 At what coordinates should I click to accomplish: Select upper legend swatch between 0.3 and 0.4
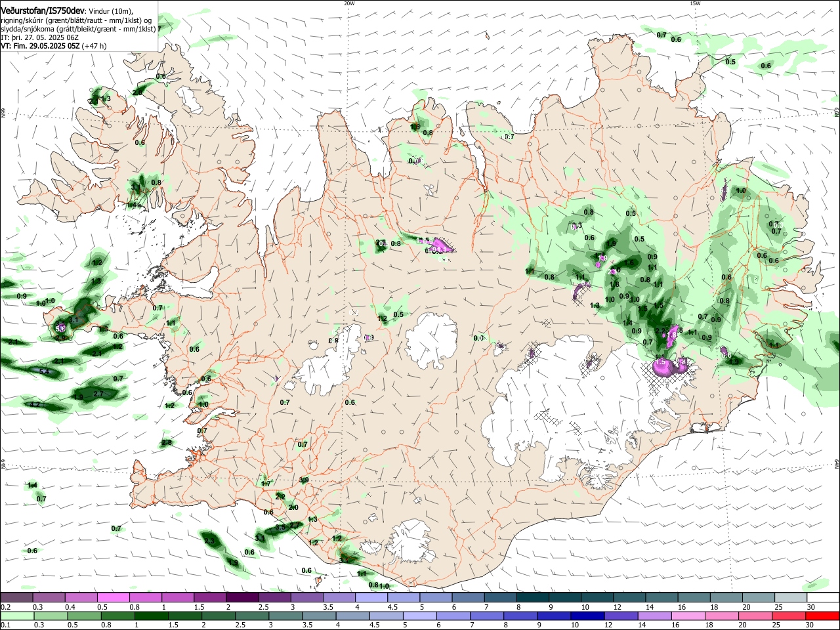pos(49,597)
